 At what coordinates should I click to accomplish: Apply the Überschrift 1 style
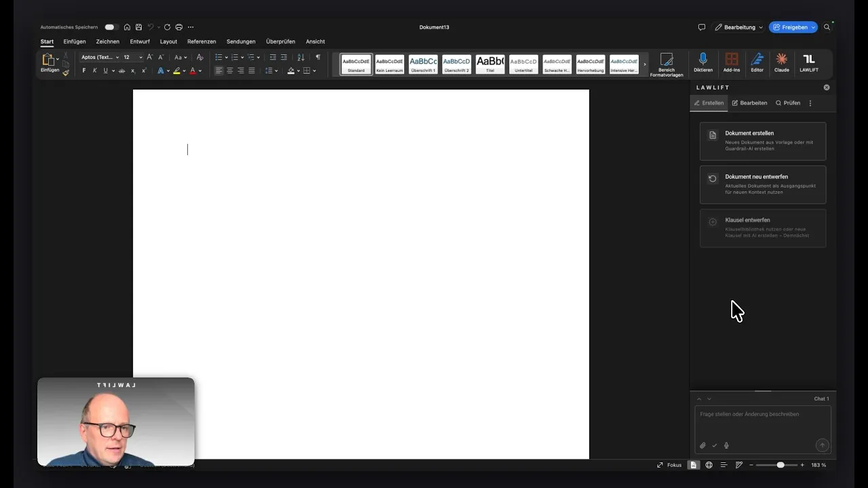[423, 64]
